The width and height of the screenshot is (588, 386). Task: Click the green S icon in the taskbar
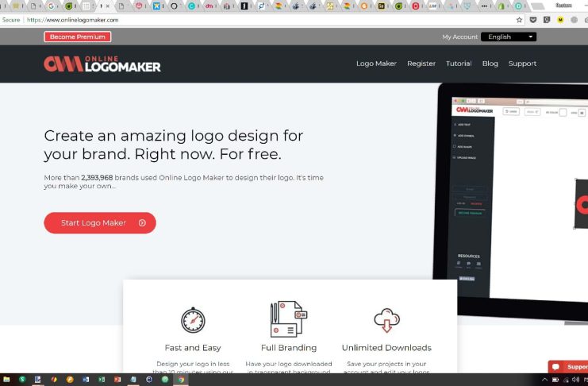click(22, 380)
